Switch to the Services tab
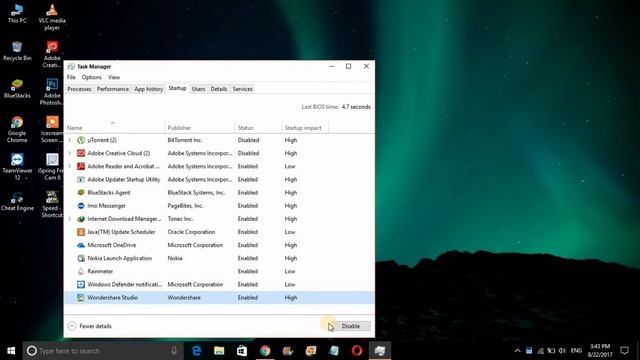 (x=242, y=89)
